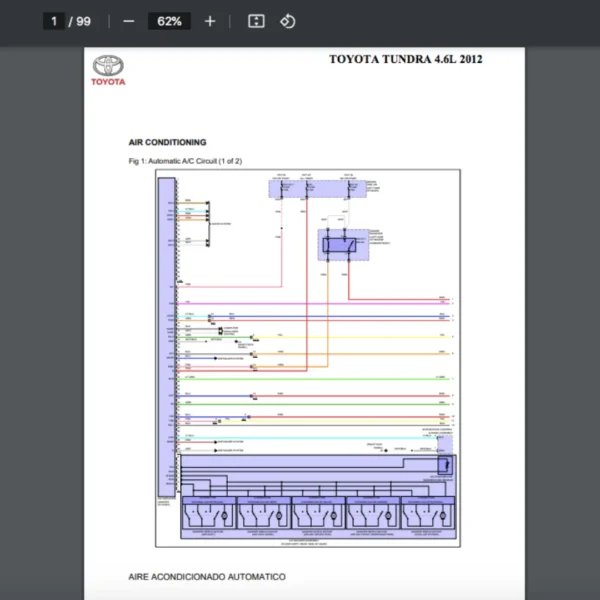
Task: Click the total page count 99
Action: [82, 21]
